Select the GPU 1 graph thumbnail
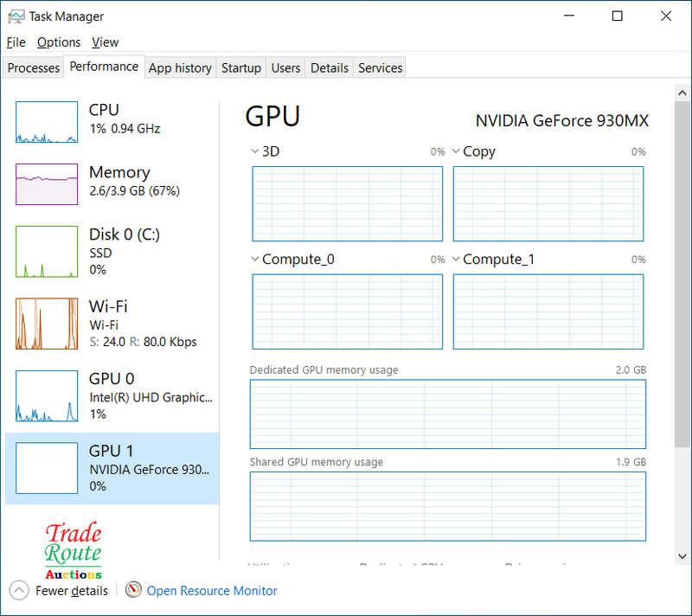 tap(47, 468)
